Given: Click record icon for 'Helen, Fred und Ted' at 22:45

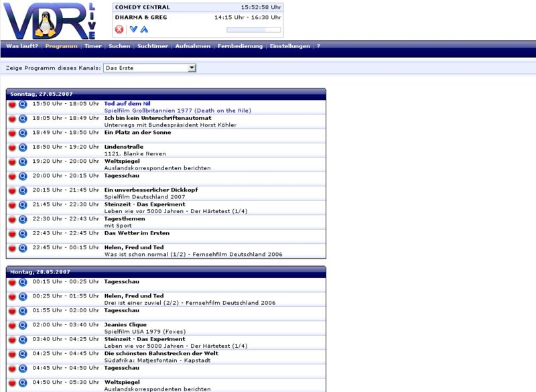Looking at the screenshot, I should tap(12, 249).
